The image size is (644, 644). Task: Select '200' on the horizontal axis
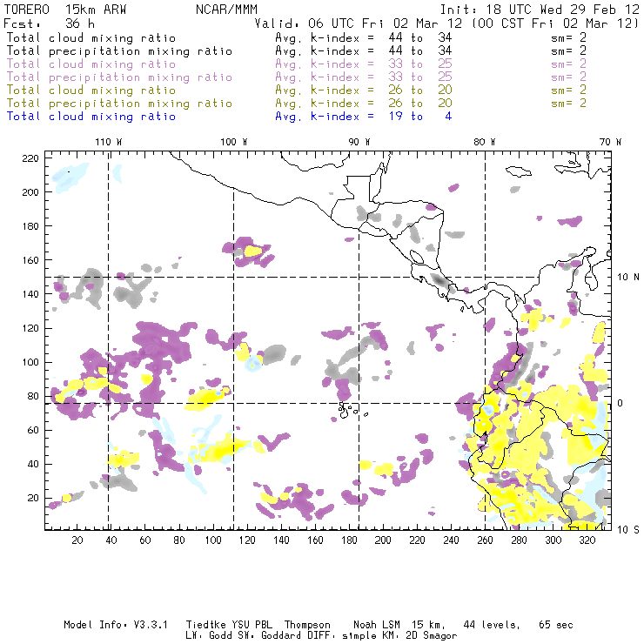(383, 540)
